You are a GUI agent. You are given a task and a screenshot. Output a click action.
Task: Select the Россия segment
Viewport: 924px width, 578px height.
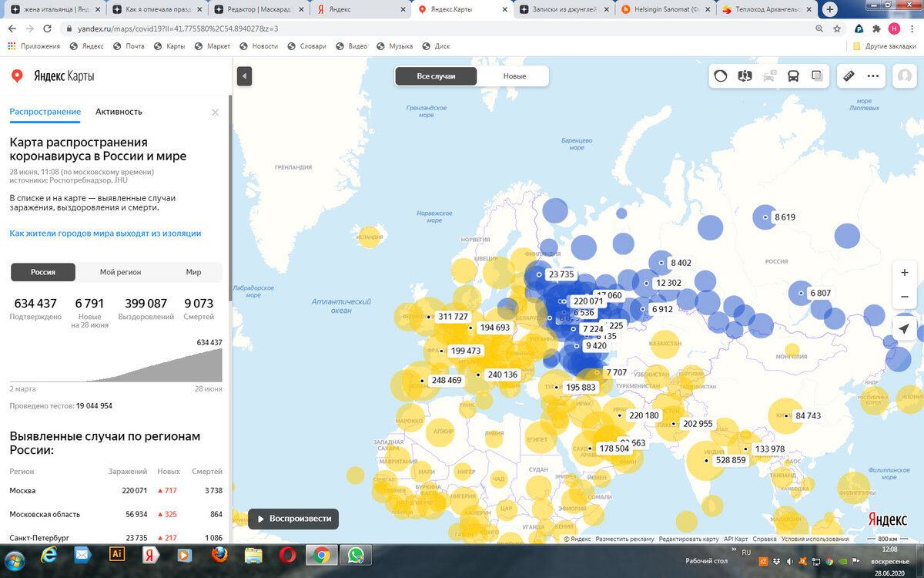43,272
